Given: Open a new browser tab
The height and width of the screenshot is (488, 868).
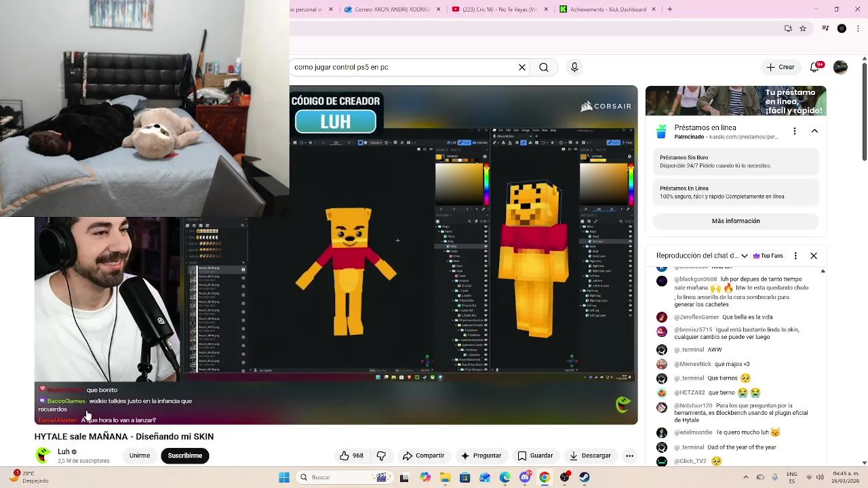Looking at the screenshot, I should point(670,9).
